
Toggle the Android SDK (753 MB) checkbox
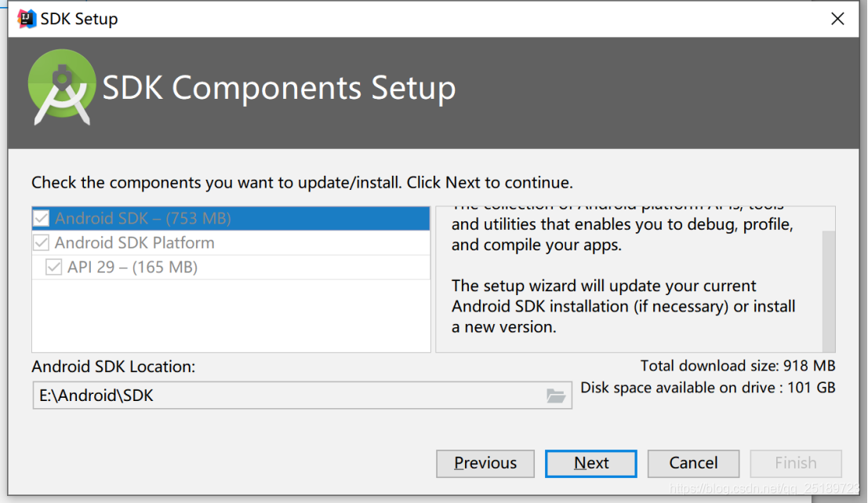click(x=41, y=218)
